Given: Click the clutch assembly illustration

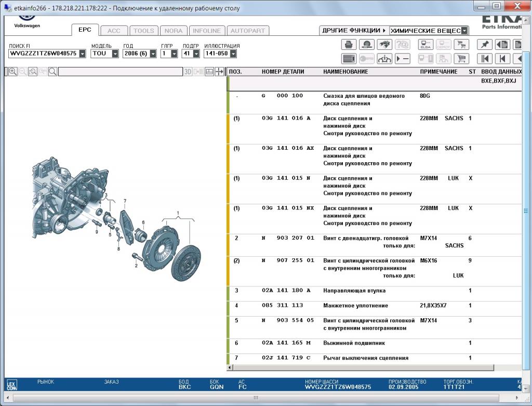Looking at the screenshot, I should (117, 219).
